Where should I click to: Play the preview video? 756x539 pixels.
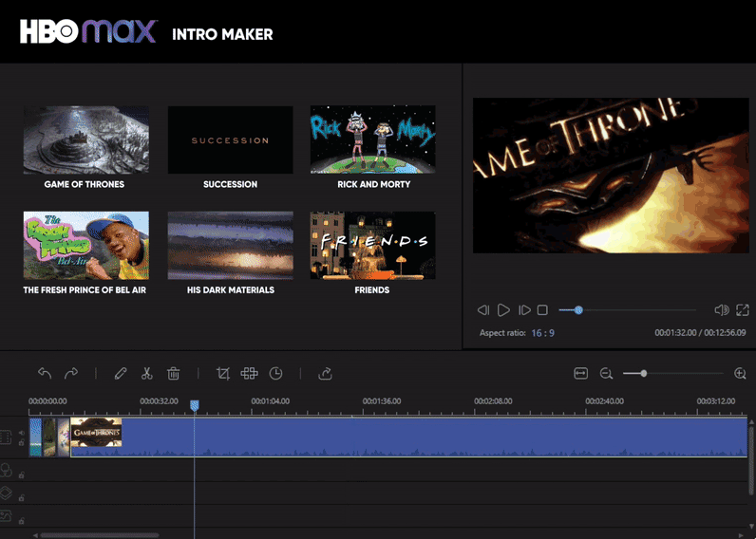tap(503, 310)
